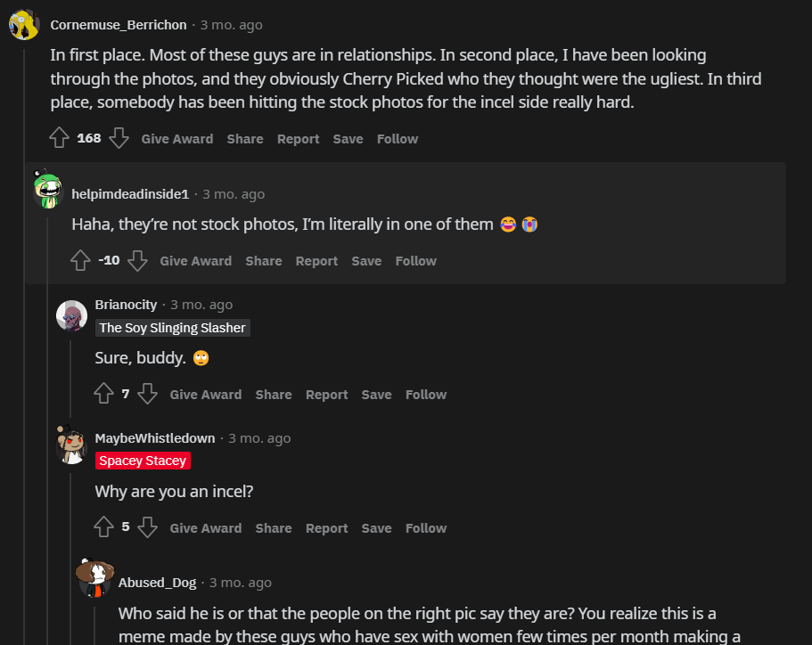Image resolution: width=812 pixels, height=645 pixels.
Task: Follow helpimdeadinside1's comment
Action: 416,261
